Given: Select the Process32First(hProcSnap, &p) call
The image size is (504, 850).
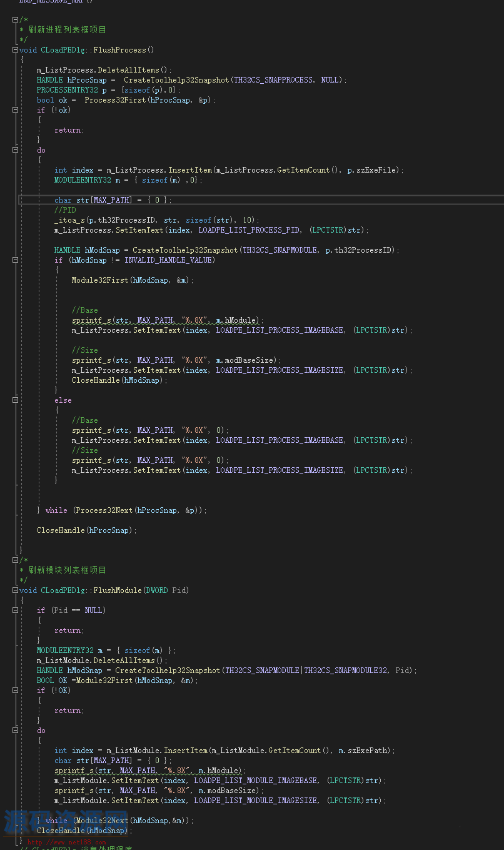Looking at the screenshot, I should click(149, 100).
